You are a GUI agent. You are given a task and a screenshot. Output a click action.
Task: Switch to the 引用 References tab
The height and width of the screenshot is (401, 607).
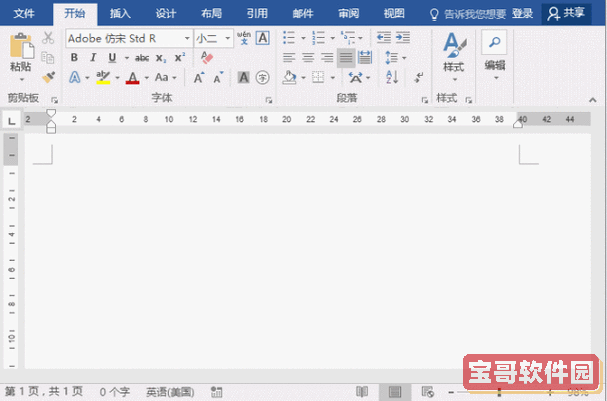[257, 14]
